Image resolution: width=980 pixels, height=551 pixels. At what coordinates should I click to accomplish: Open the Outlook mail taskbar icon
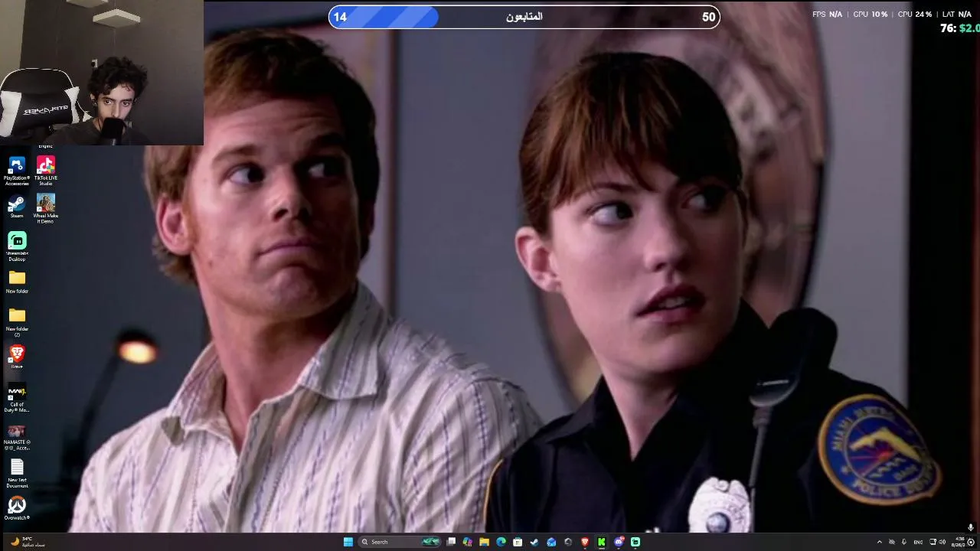click(551, 542)
